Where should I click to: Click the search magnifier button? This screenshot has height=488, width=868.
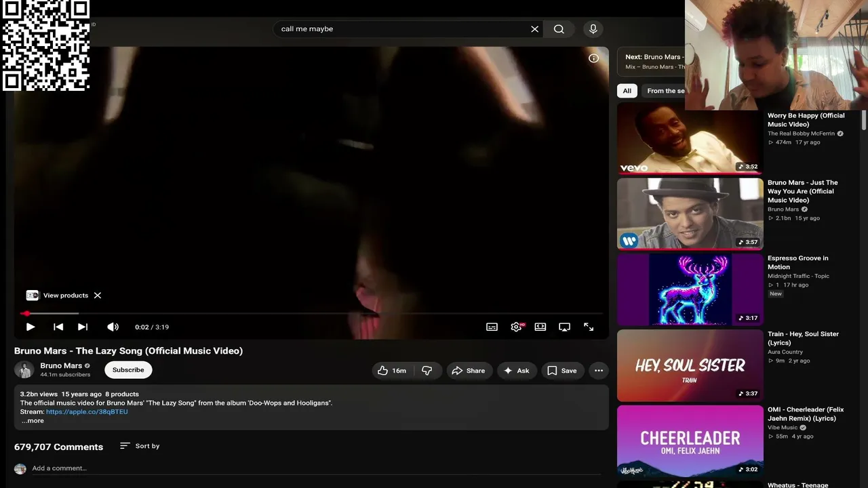coord(559,29)
